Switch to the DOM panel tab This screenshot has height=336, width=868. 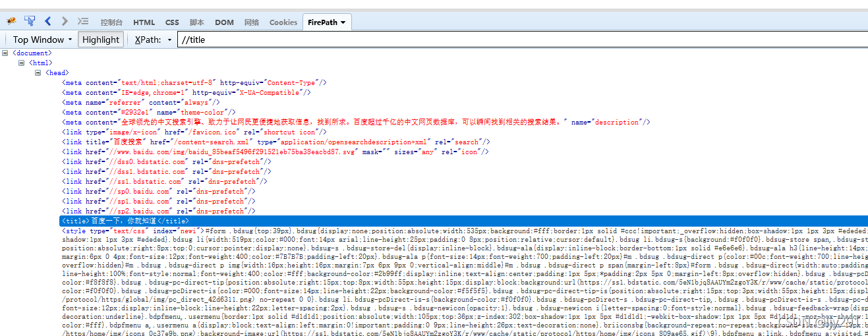[x=224, y=22]
